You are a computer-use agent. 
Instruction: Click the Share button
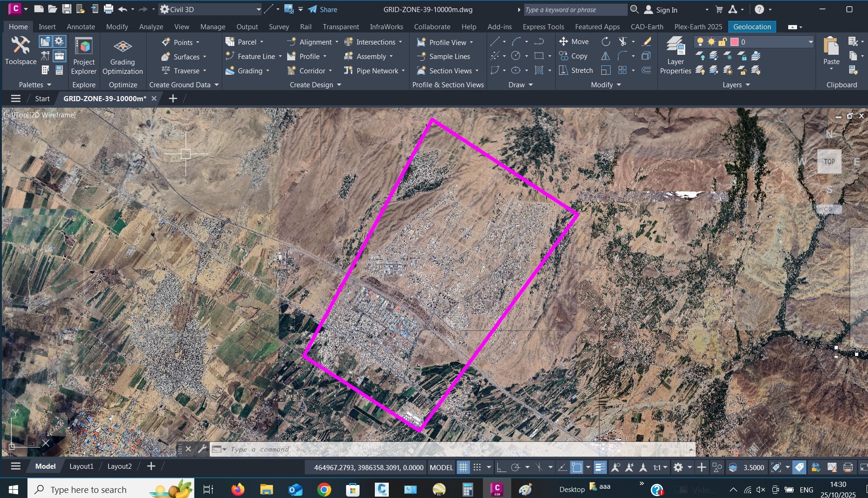click(323, 9)
